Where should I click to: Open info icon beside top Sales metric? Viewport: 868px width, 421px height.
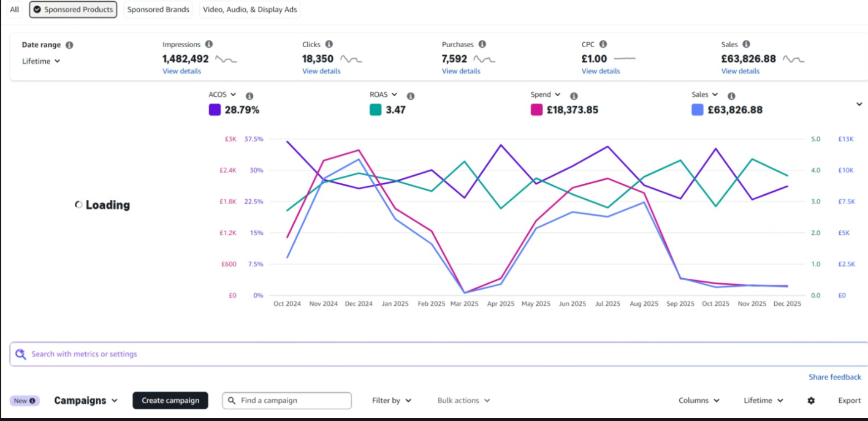(x=746, y=44)
